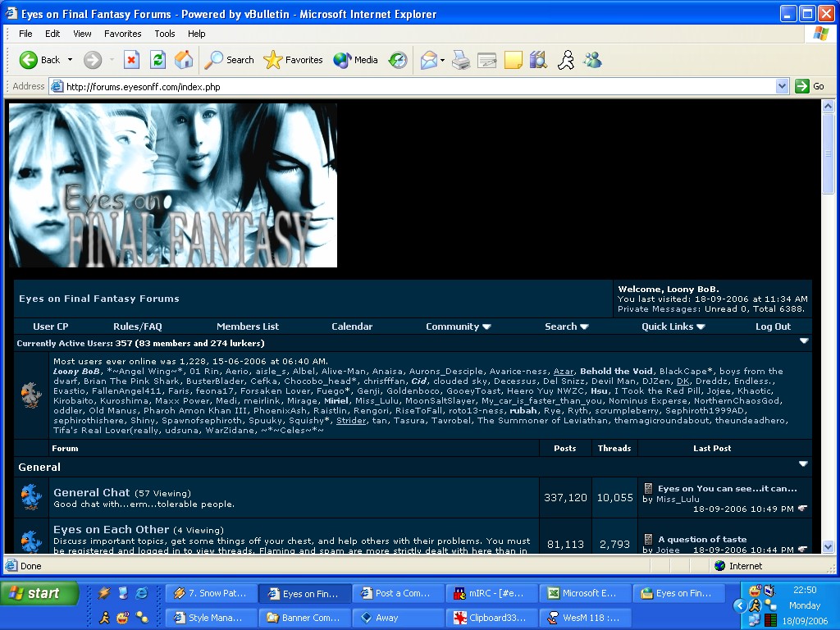Click the Go button next to address
840x630 pixels.
[810, 86]
